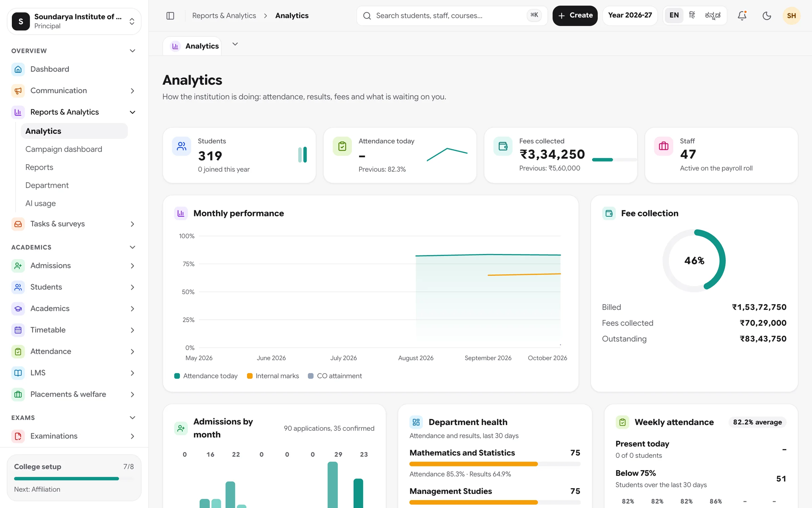Image resolution: width=812 pixels, height=508 pixels.
Task: Switch language to Kannada
Action: [713, 15]
